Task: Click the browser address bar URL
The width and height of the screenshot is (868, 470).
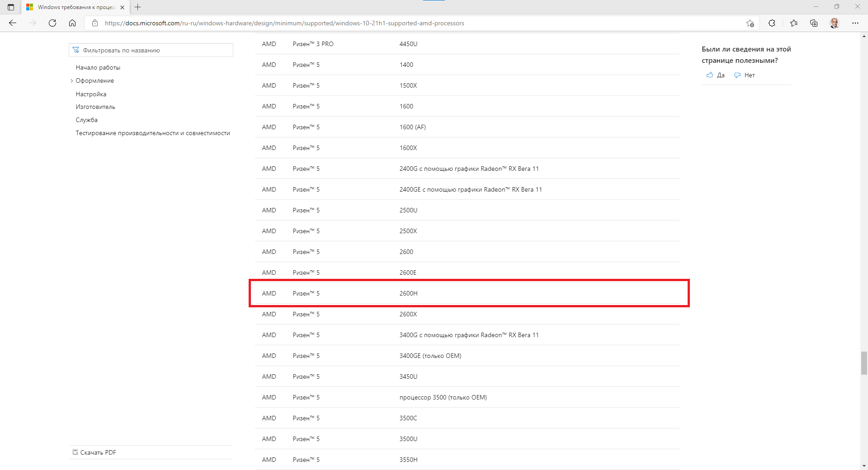Action: 284,23
